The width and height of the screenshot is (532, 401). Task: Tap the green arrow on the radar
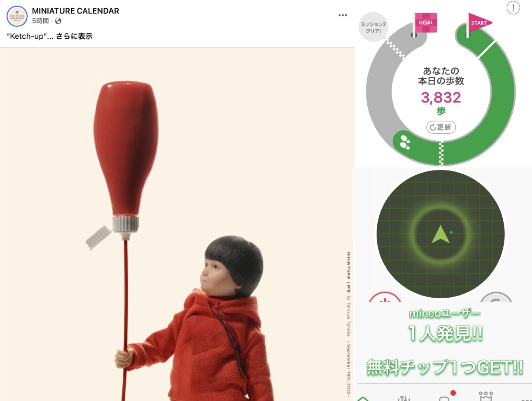click(440, 234)
